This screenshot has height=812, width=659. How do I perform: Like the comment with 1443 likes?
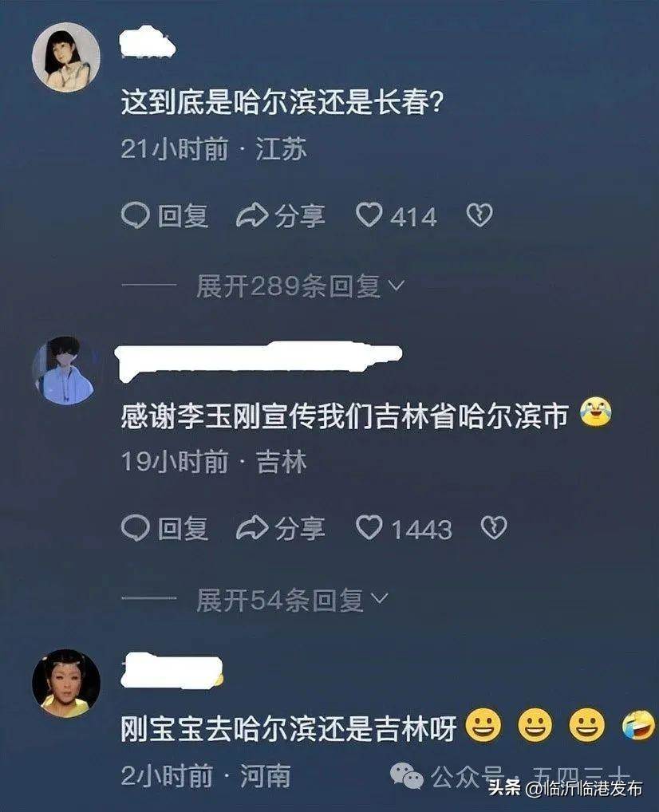tap(369, 528)
